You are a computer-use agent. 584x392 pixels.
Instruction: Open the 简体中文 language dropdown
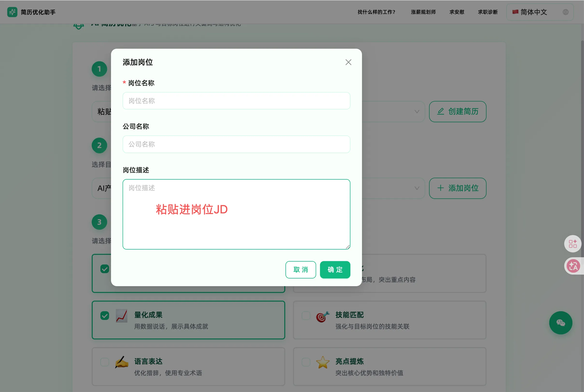pos(534,12)
